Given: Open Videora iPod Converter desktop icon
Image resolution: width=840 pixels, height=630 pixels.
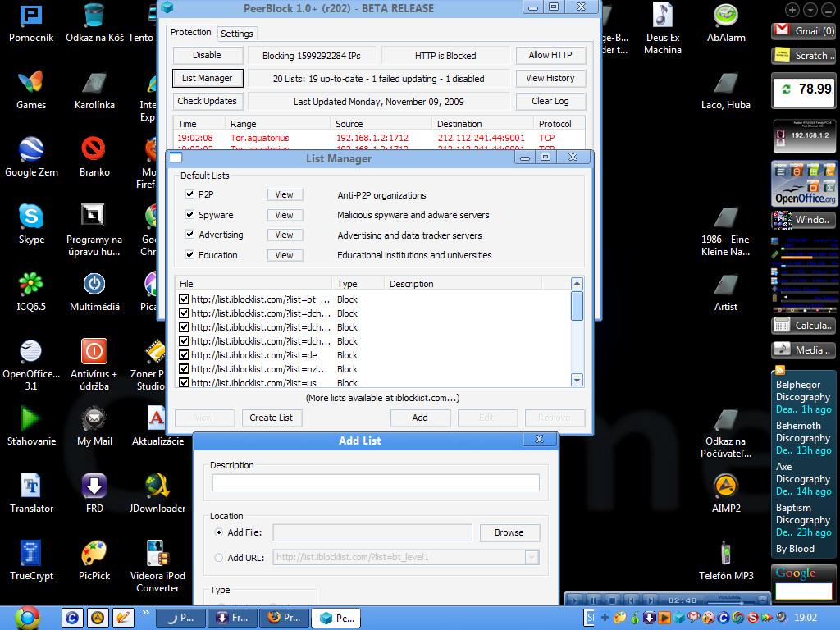Looking at the screenshot, I should coord(157,567).
